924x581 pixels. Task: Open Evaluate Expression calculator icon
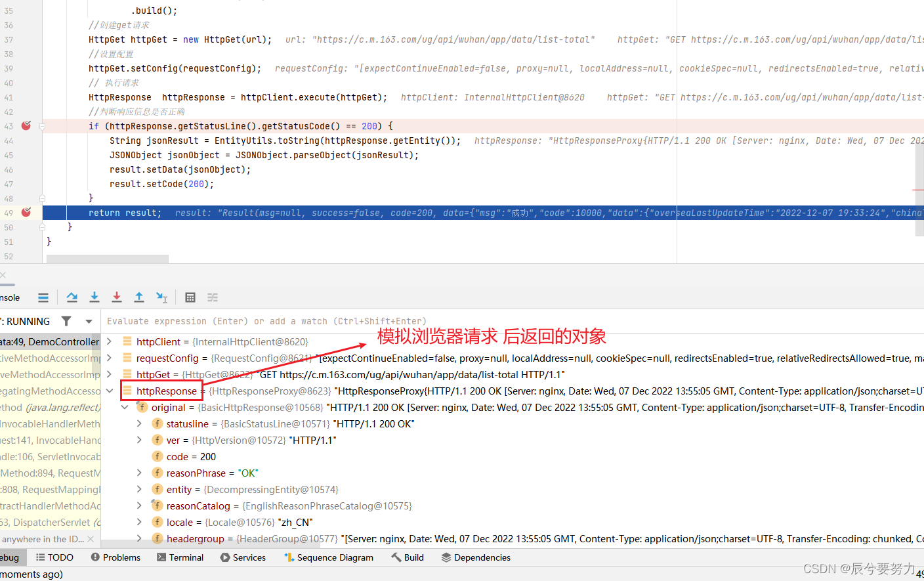190,297
